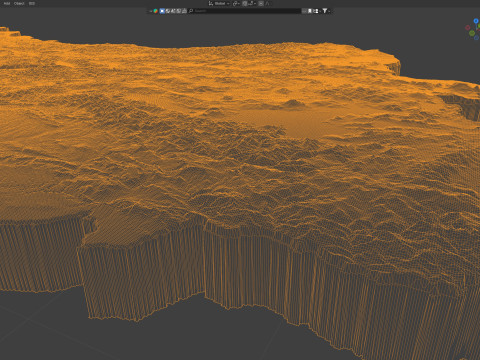Image resolution: width=480 pixels, height=360 pixels.
Task: Open the Object menu in viewport header
Action: coord(19,3)
